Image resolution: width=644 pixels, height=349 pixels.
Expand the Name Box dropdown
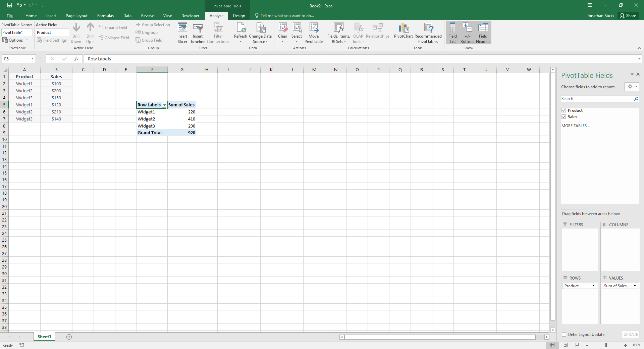pyautogui.click(x=32, y=59)
